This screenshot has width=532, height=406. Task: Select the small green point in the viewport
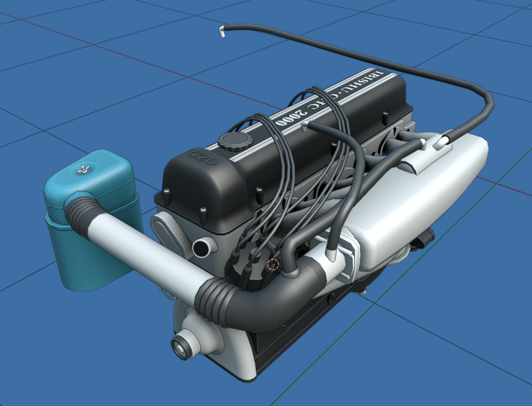point(508,185)
